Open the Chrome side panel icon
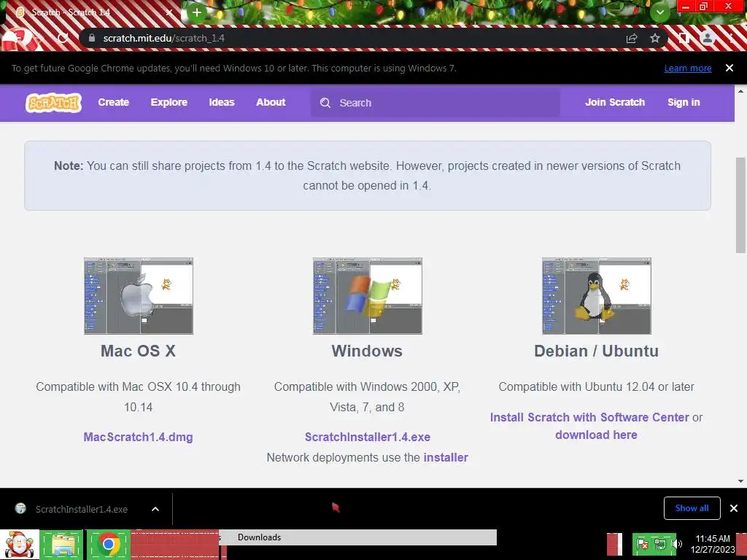This screenshot has height=560, width=747. coord(684,38)
